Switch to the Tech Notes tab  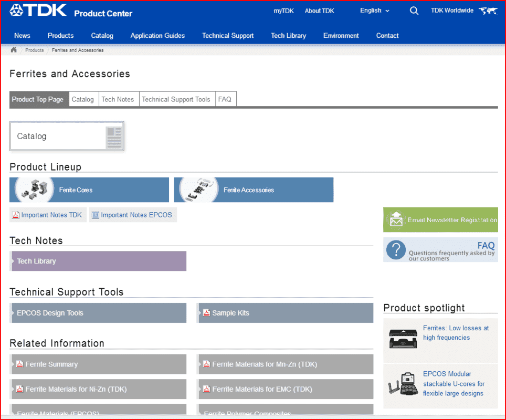click(x=118, y=99)
